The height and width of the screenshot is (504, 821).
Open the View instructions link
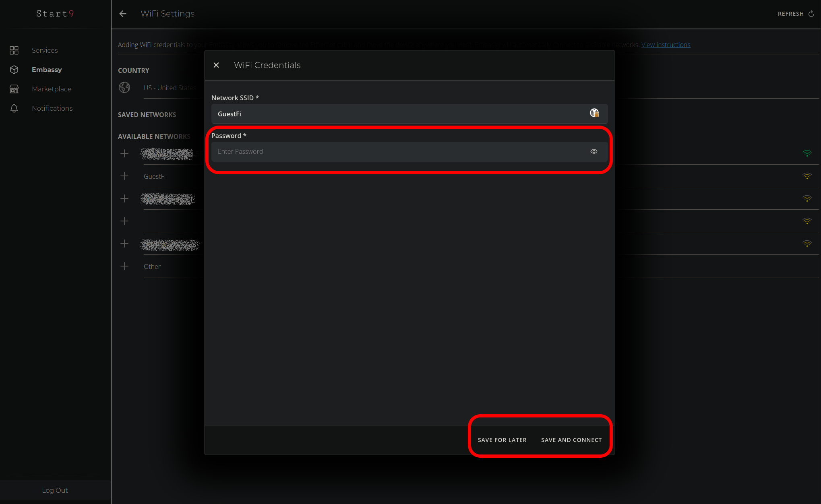coord(666,45)
